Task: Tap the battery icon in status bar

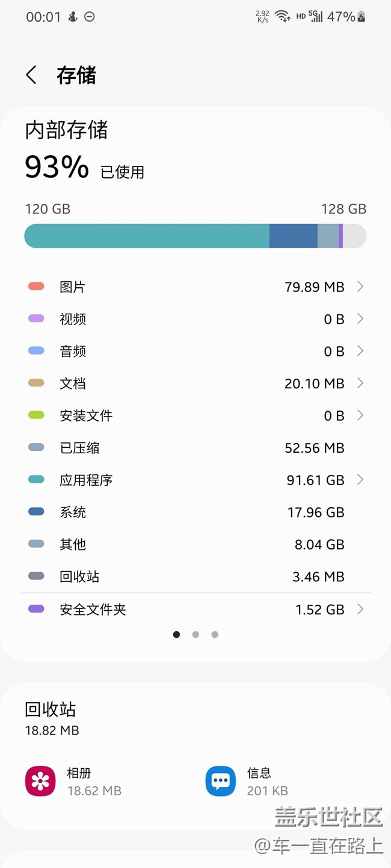Action: 362,17
